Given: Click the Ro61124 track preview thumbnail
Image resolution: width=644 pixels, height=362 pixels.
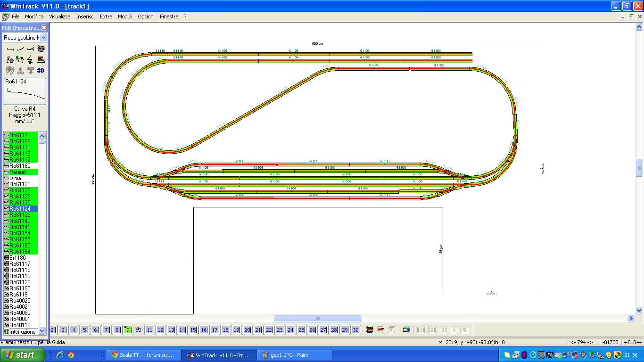Looking at the screenshot, I should pos(25,91).
